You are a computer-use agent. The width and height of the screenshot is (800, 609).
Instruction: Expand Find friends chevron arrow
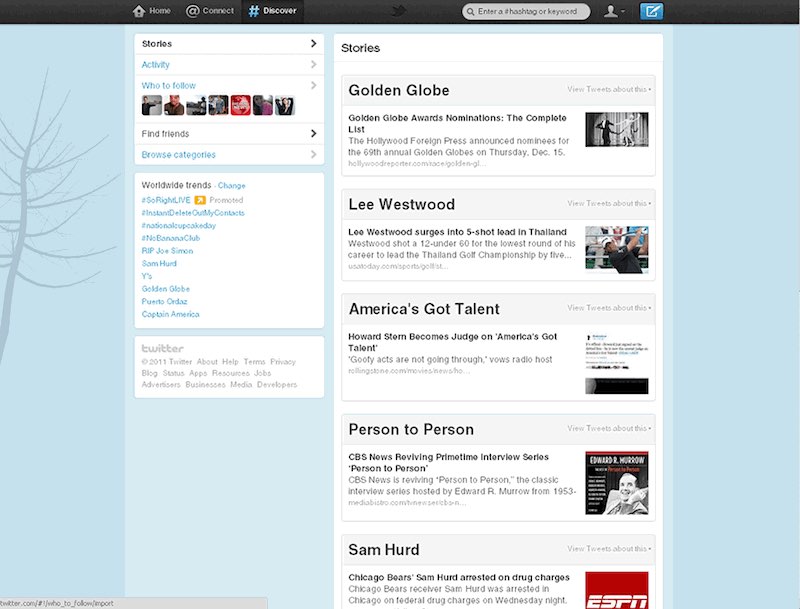[313, 134]
